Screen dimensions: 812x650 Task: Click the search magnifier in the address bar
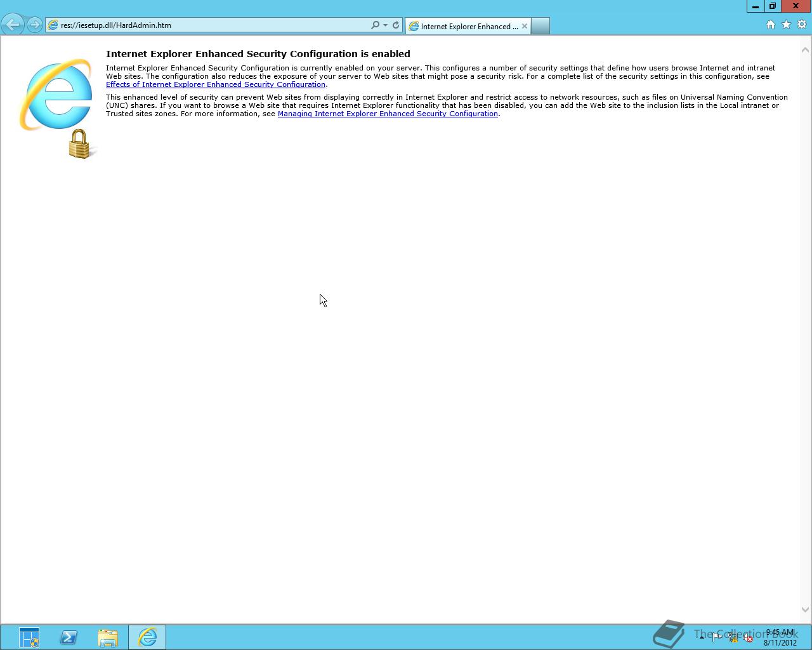[375, 25]
